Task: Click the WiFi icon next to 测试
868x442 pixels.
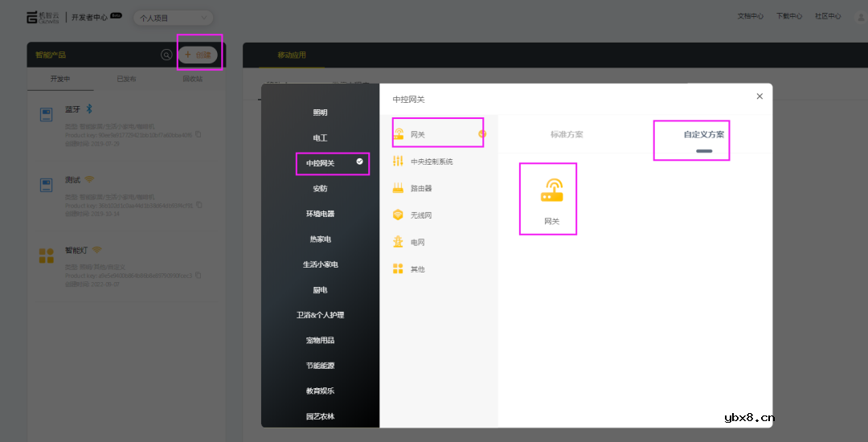Action: [90, 179]
